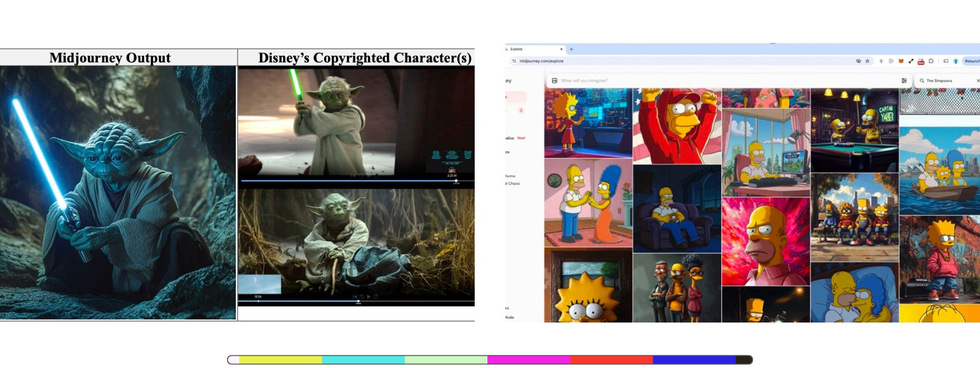980x368 pixels.
Task: Open Bart group on bench thumbnail
Action: (854, 218)
